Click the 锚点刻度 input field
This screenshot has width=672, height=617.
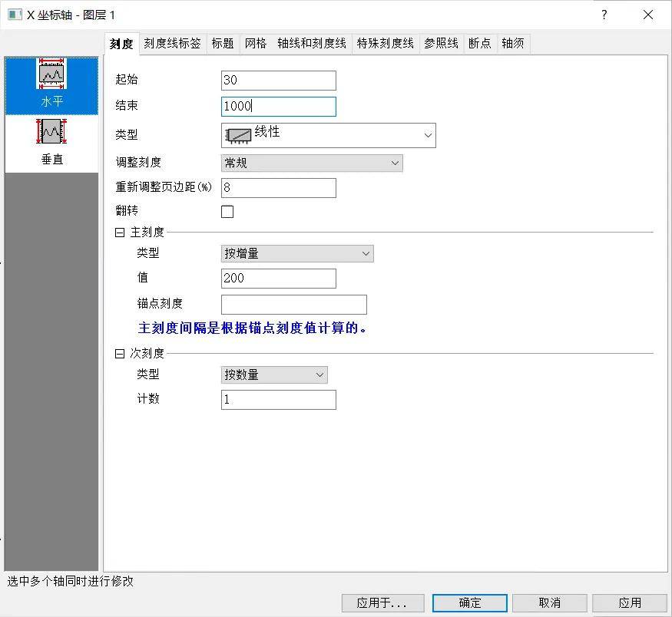coord(293,304)
